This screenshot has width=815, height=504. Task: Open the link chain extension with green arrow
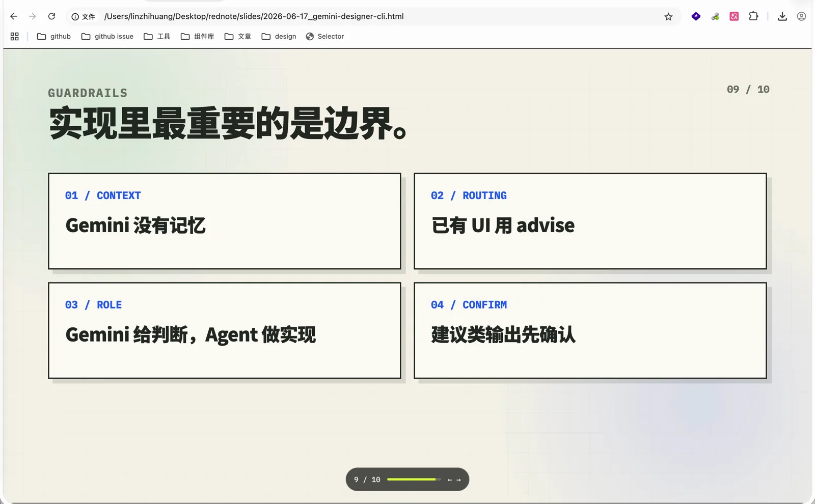(x=715, y=16)
